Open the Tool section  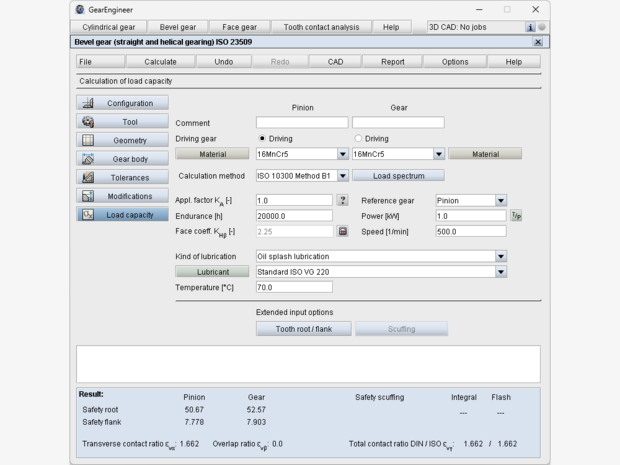pyautogui.click(x=122, y=122)
